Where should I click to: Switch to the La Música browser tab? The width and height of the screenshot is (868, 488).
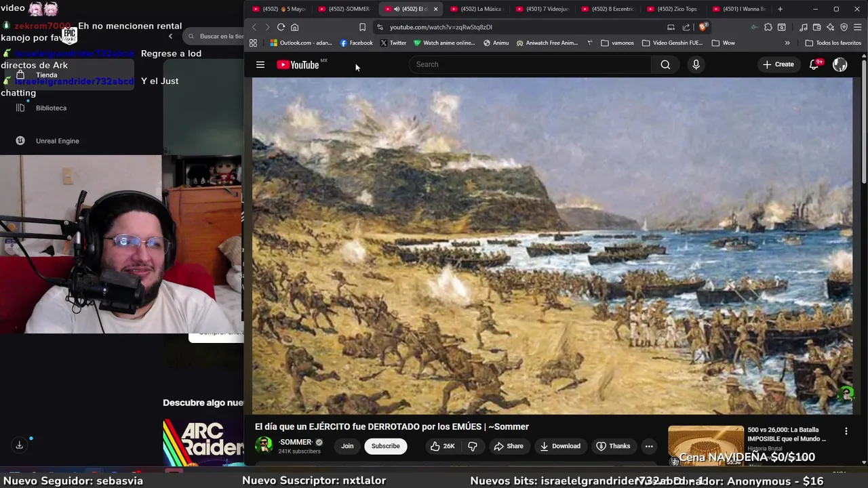coord(476,9)
